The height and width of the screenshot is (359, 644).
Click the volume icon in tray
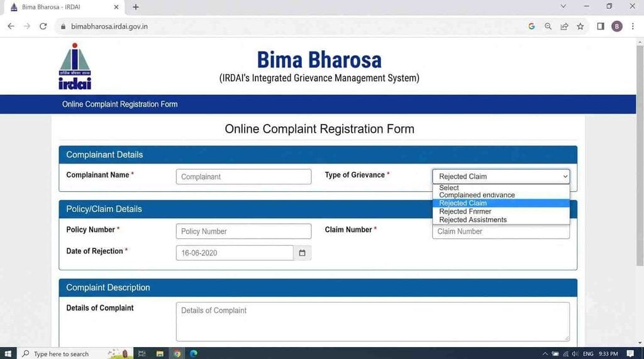(575, 354)
